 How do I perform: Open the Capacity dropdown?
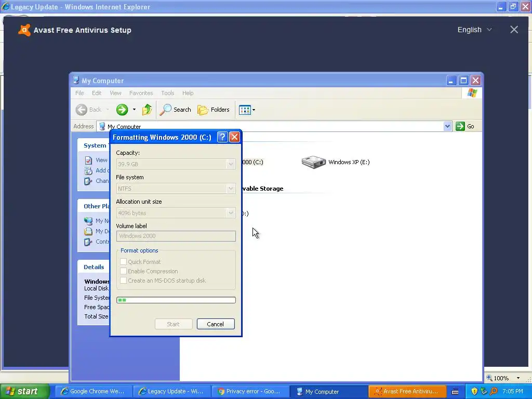click(x=231, y=164)
